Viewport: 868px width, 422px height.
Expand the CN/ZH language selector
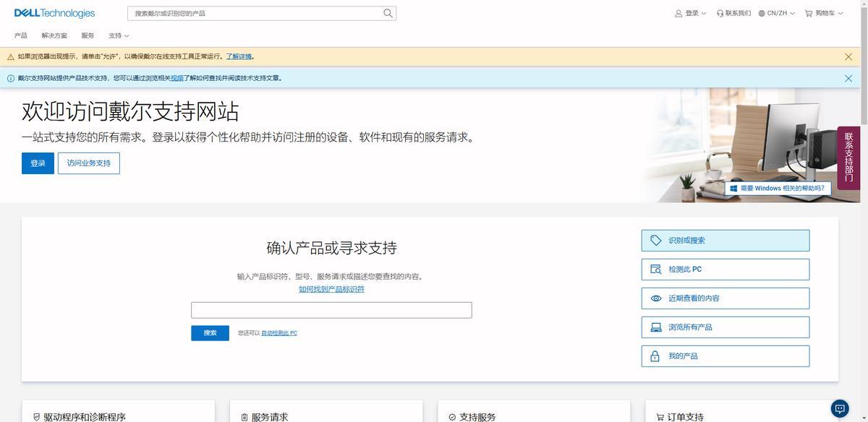[x=776, y=13]
